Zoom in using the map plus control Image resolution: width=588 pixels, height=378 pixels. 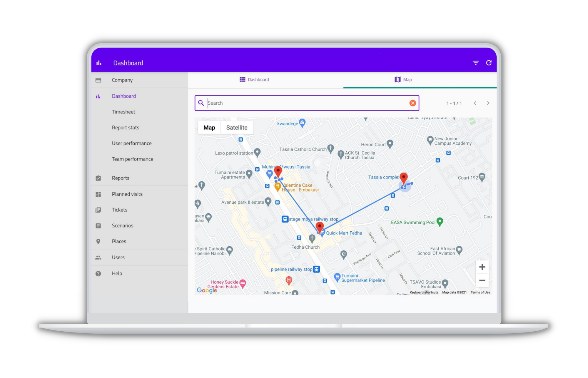(x=482, y=267)
